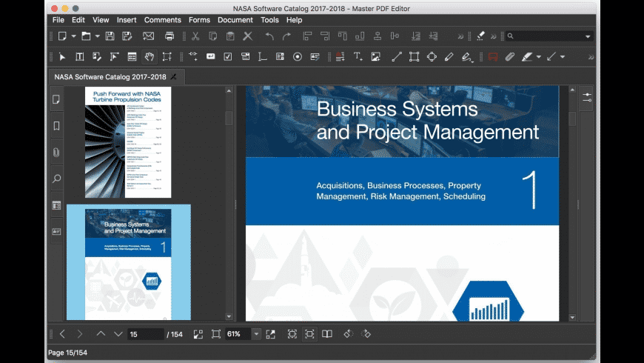Screen dimensions: 644x363
Task: Insert a link with the Link tool
Action: click(x=192, y=57)
